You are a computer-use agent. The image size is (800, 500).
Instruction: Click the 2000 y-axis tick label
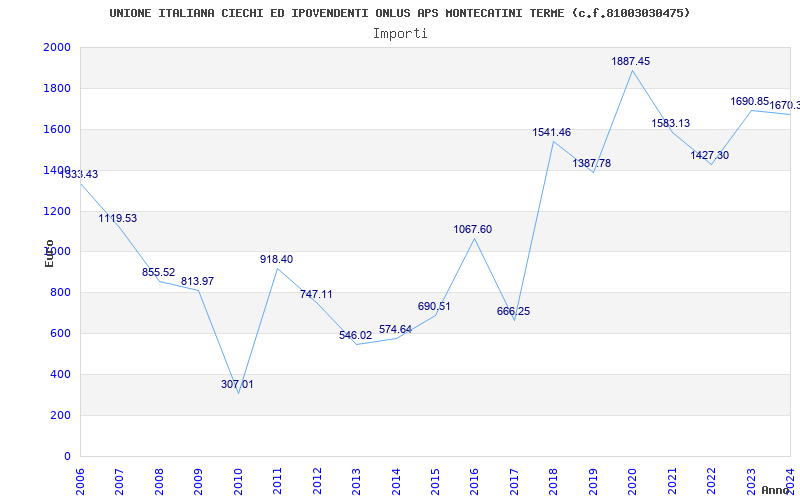click(57, 47)
